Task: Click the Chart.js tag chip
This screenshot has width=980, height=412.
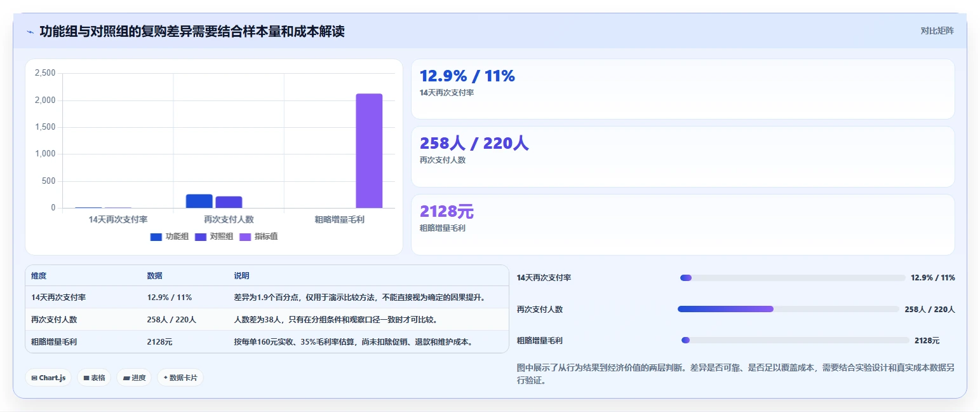Action: pos(49,378)
